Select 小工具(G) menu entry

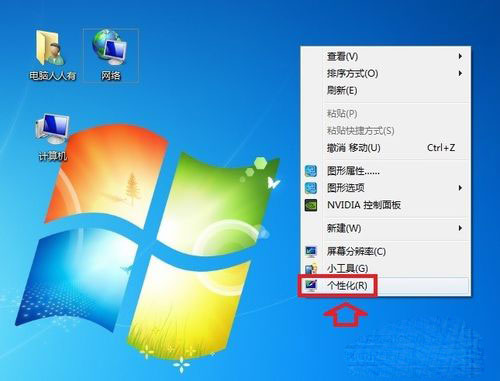386,268
